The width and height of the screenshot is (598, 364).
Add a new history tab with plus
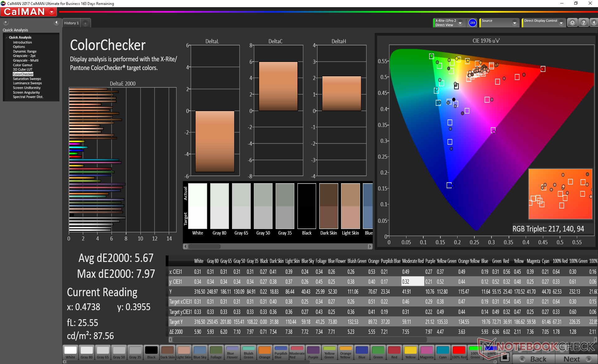(85, 23)
